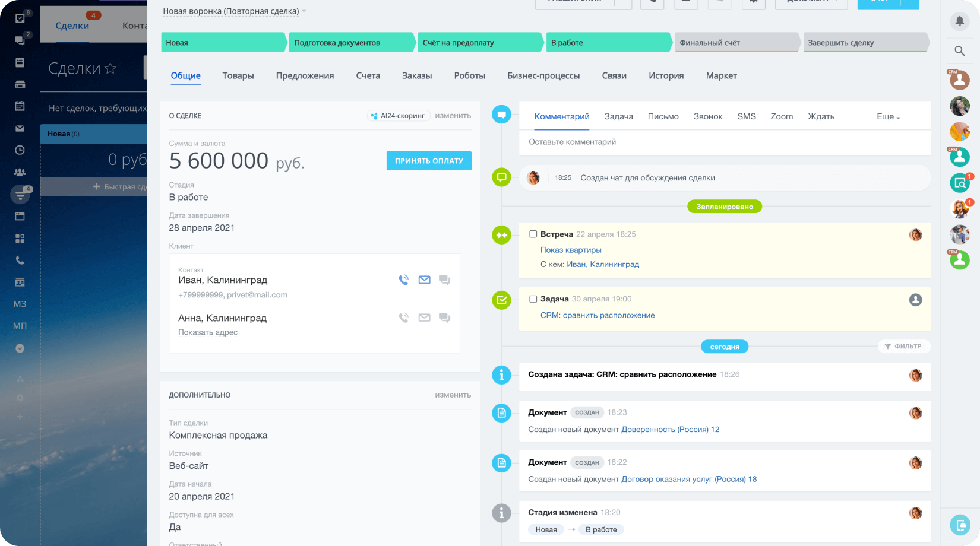The height and width of the screenshot is (546, 980).
Task: Click Завершить сделку stage
Action: (866, 43)
